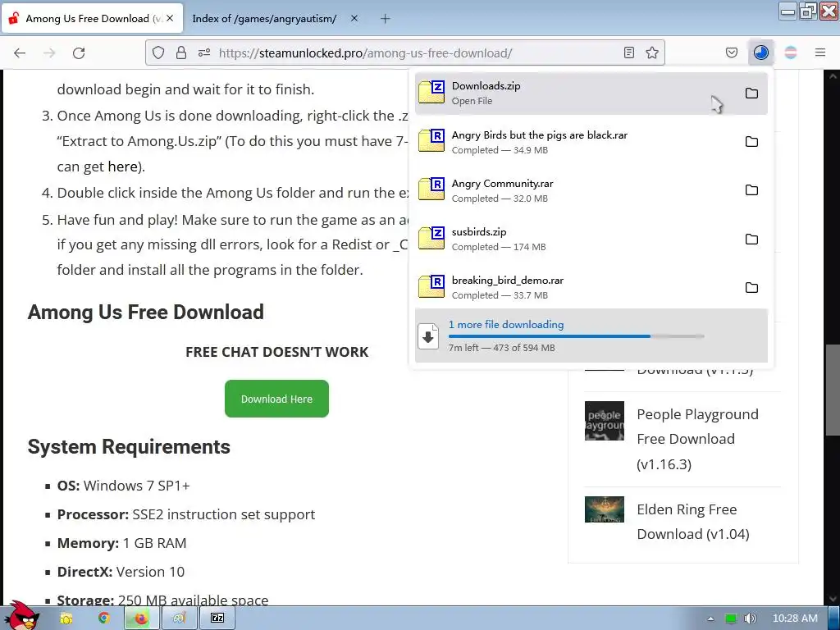The height and width of the screenshot is (630, 840).
Task: Switch to Index of /games/angryautism/ tab
Action: [x=264, y=18]
